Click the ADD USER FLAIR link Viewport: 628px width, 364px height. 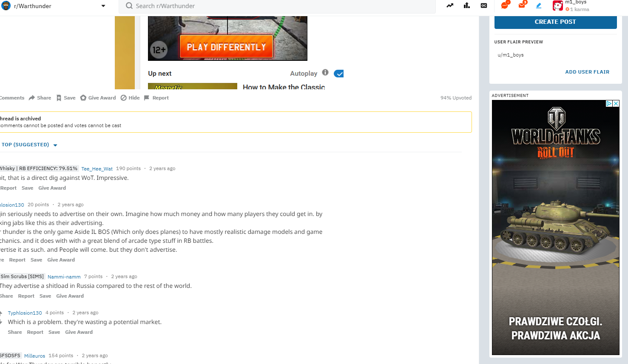[587, 71]
